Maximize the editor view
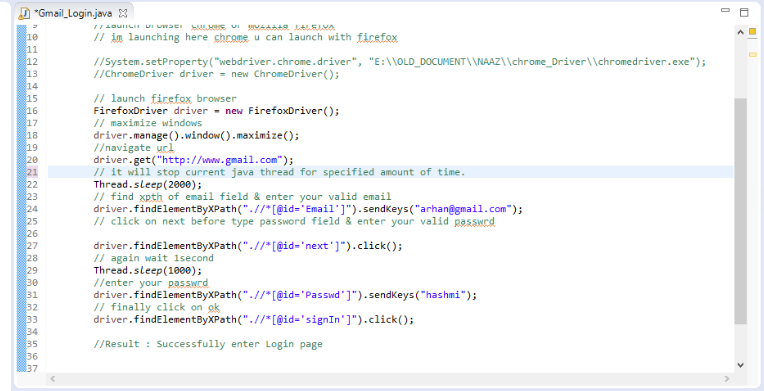 click(744, 13)
